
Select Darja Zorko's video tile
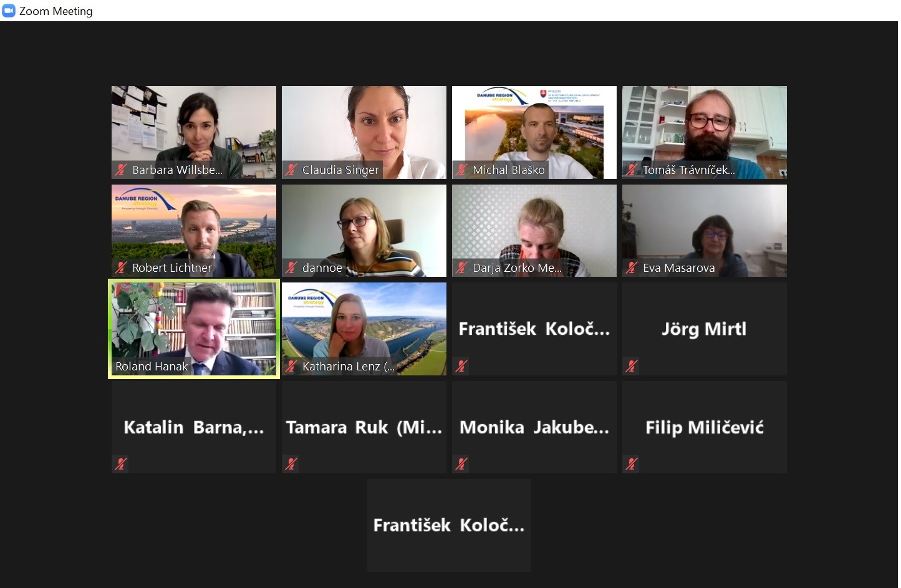[534, 231]
